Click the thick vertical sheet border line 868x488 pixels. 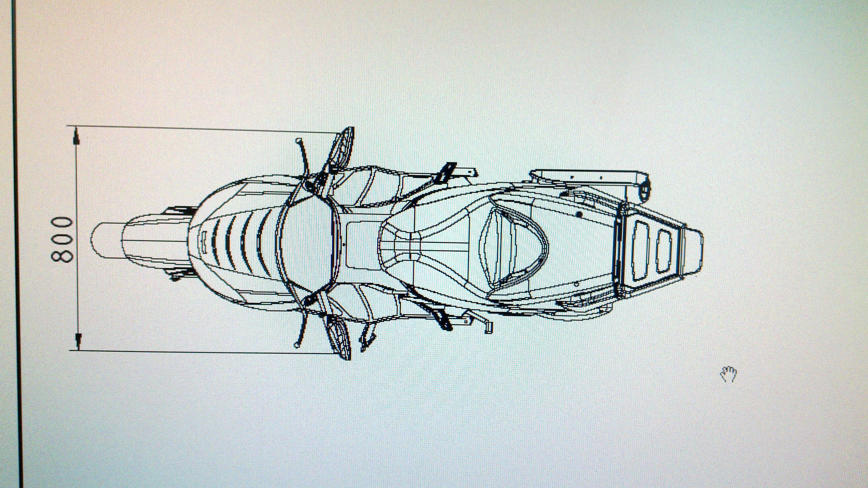point(17,236)
